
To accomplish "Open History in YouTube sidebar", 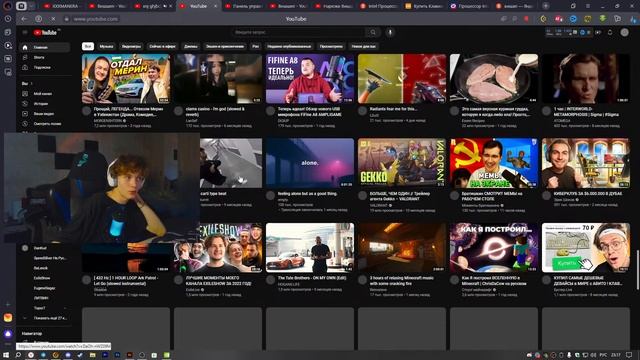I will [x=45, y=104].
